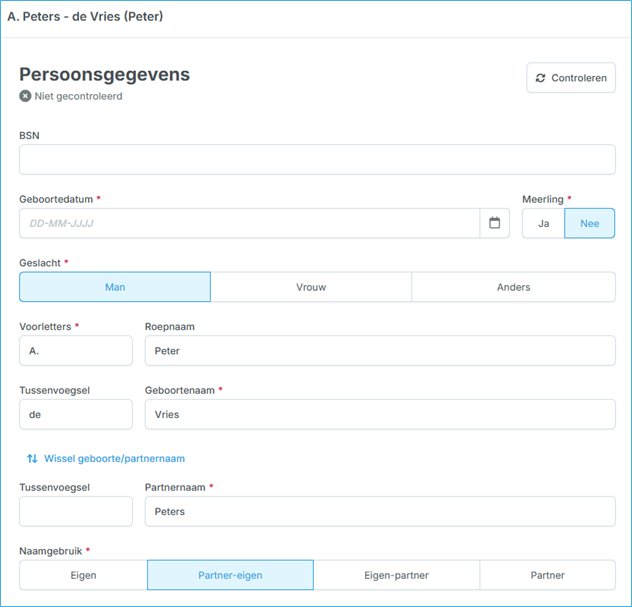Edit the Voorletters field

[76, 351]
